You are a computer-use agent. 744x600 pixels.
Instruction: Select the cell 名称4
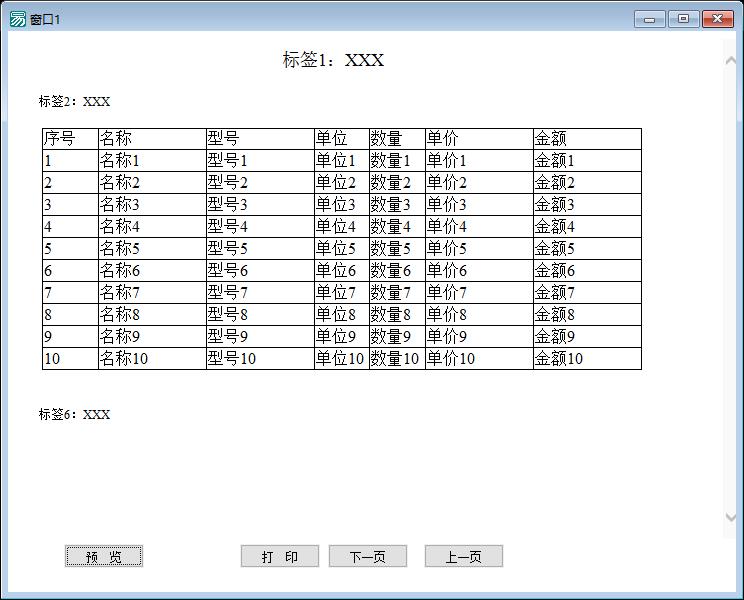click(152, 227)
